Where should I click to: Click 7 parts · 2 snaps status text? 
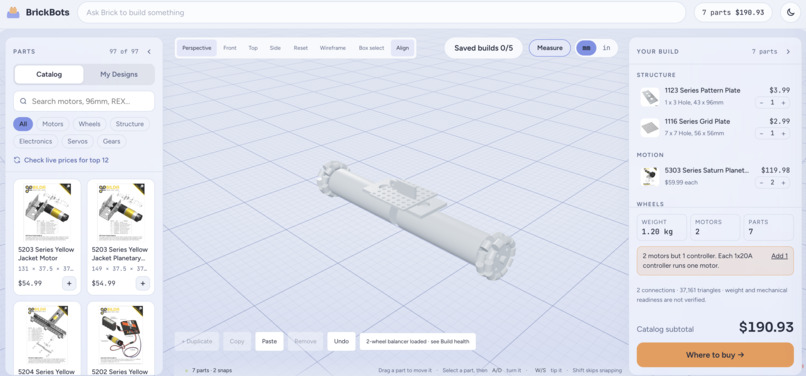[x=212, y=370]
